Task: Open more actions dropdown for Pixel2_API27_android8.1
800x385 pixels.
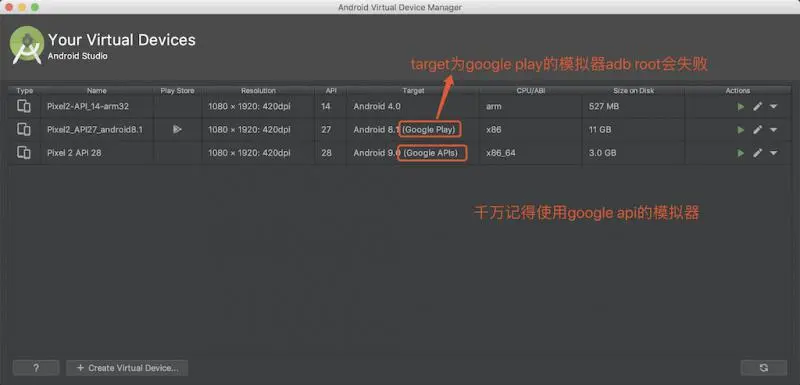Action: (x=773, y=130)
